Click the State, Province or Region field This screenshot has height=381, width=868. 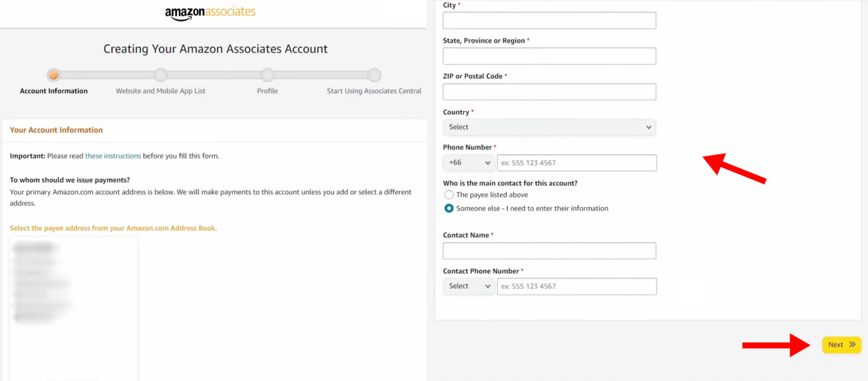pyautogui.click(x=549, y=56)
